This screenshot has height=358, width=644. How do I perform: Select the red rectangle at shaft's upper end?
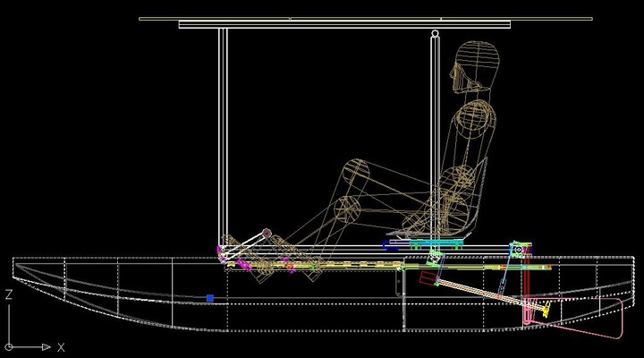pos(428,279)
